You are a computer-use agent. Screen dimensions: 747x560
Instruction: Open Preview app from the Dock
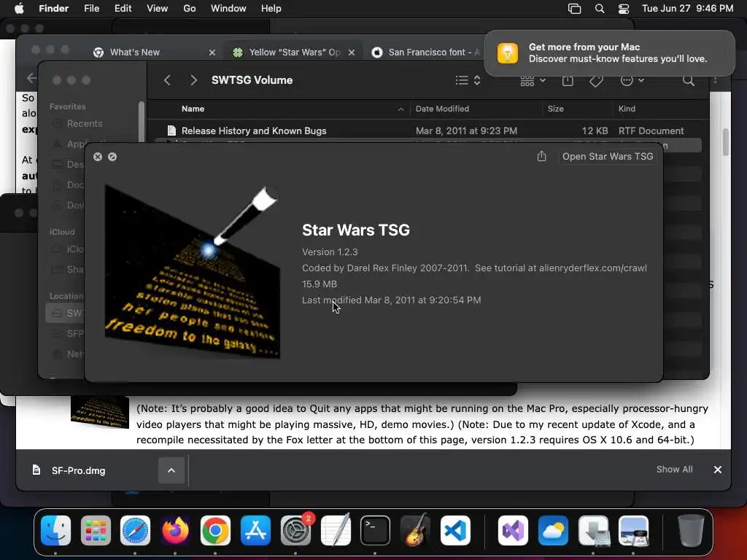(x=634, y=531)
